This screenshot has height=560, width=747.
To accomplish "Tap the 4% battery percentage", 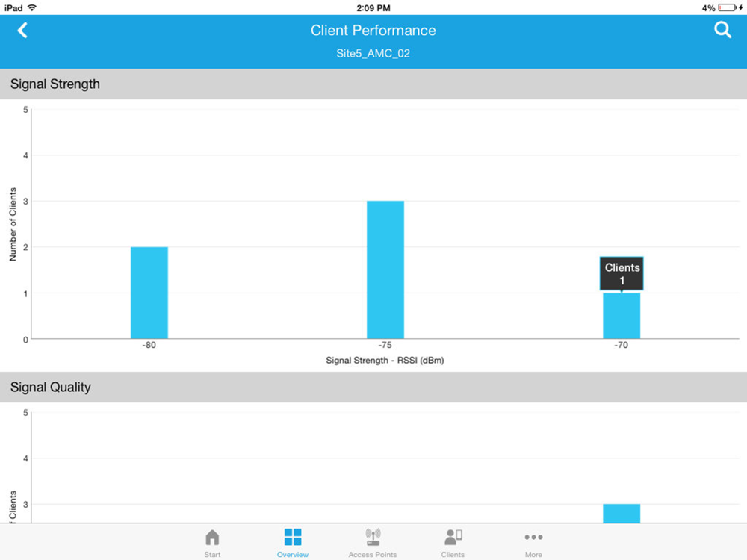I will (x=708, y=7).
